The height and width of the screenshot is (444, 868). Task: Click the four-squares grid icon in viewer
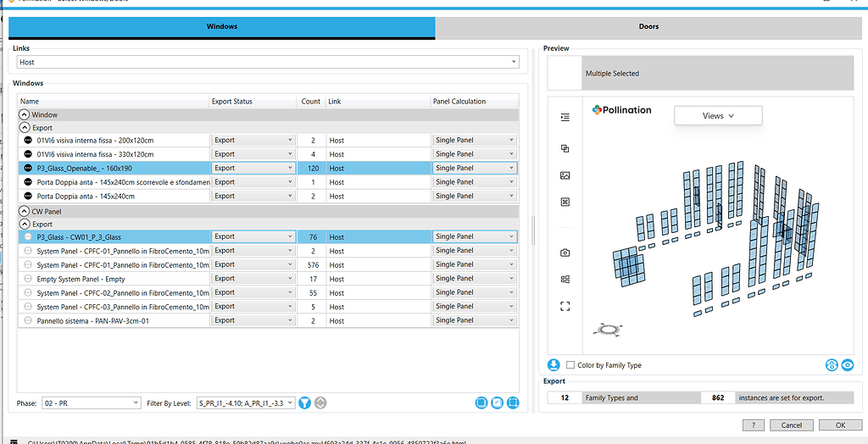click(565, 279)
